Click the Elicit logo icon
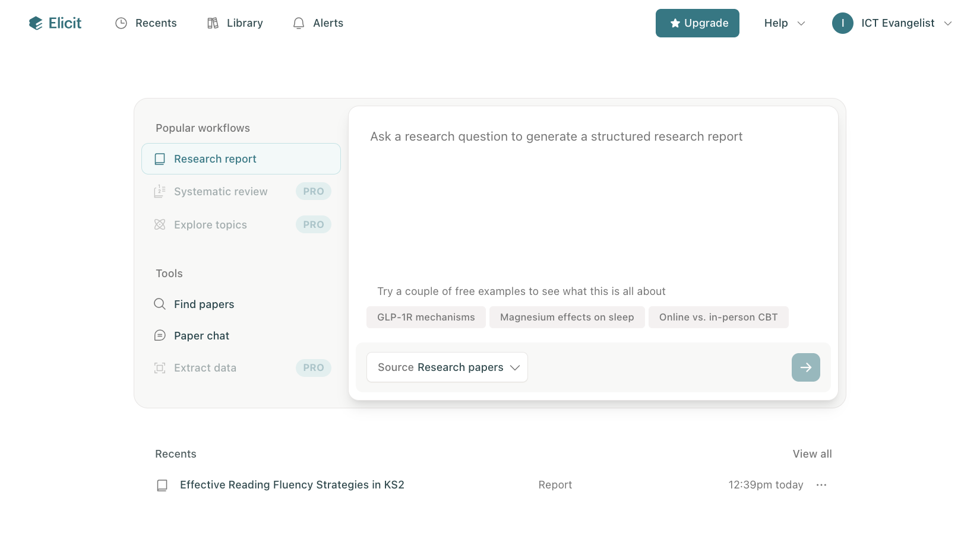 (36, 23)
